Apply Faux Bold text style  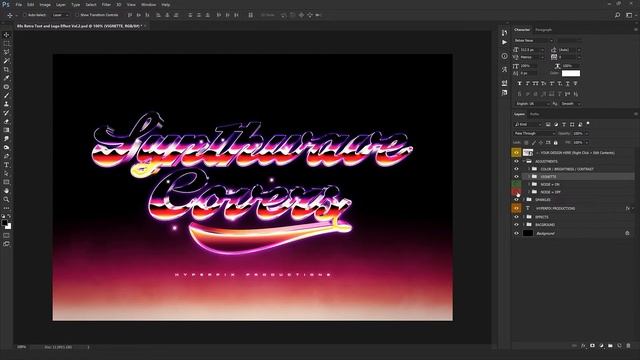click(x=520, y=83)
